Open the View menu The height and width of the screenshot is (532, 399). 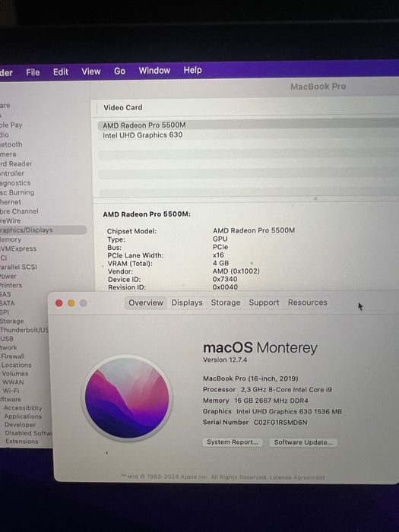click(x=91, y=71)
